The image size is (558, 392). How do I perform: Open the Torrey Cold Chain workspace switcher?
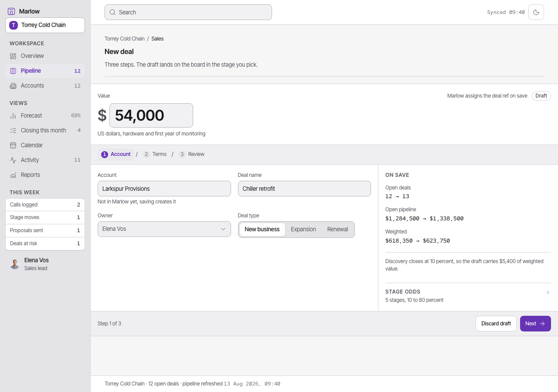45,25
